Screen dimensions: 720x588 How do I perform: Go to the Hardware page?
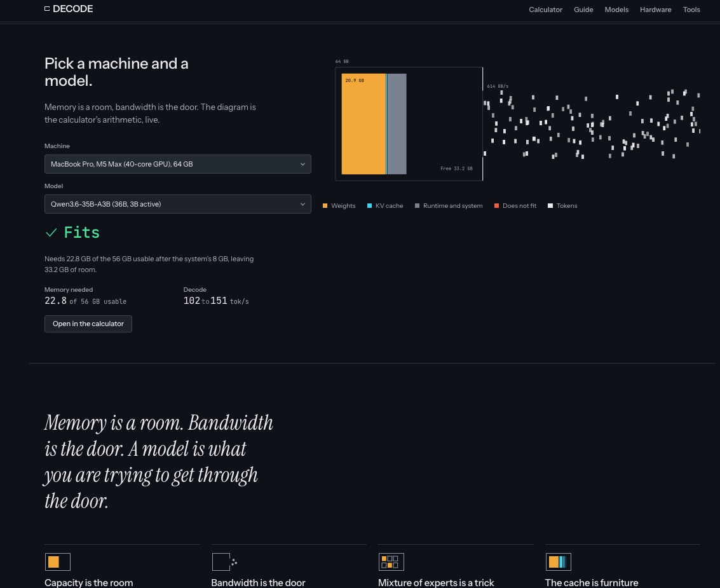(x=656, y=10)
